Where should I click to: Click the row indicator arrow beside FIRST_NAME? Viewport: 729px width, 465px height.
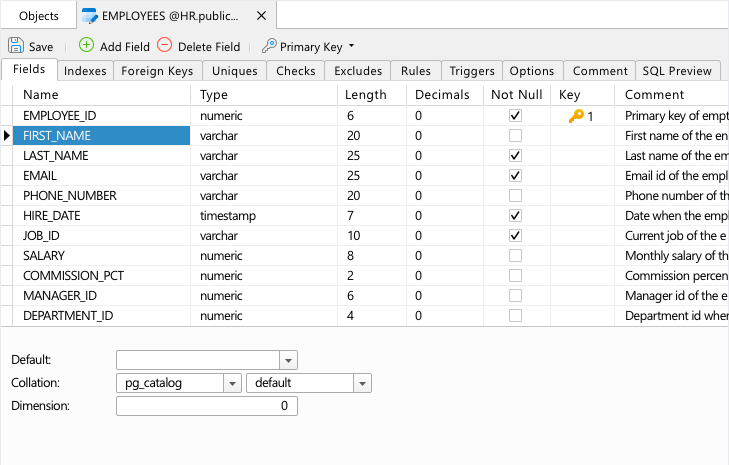tap(7, 136)
